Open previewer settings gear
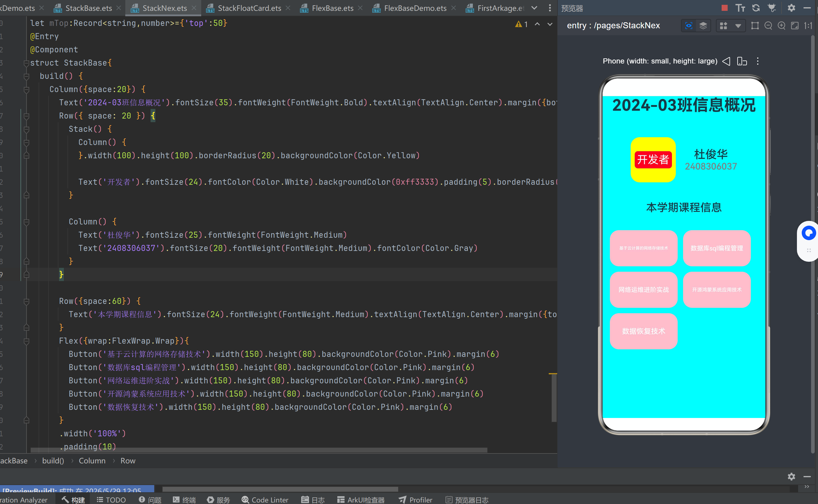 pos(791,8)
